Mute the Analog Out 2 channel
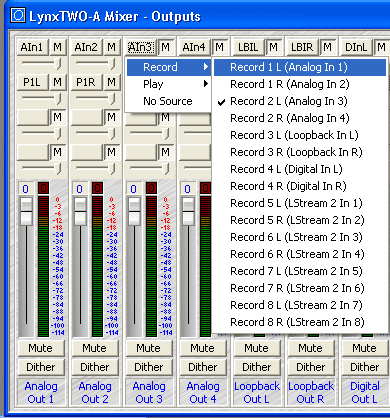Viewport: 390px width, 418px height. pos(95,348)
